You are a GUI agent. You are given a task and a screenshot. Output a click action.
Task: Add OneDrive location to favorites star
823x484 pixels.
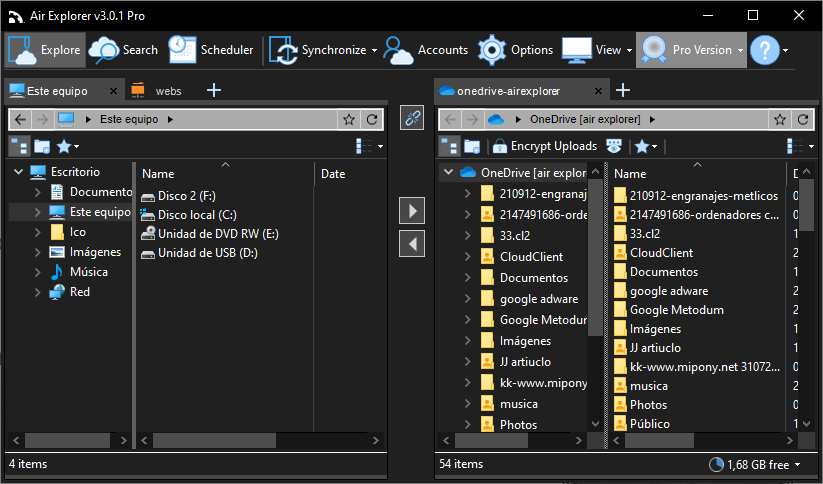(780, 119)
